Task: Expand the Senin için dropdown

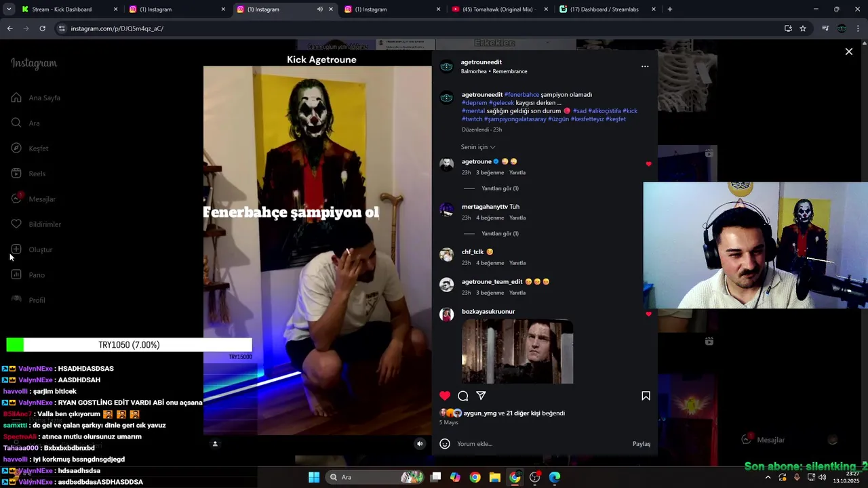Action: coord(478,147)
